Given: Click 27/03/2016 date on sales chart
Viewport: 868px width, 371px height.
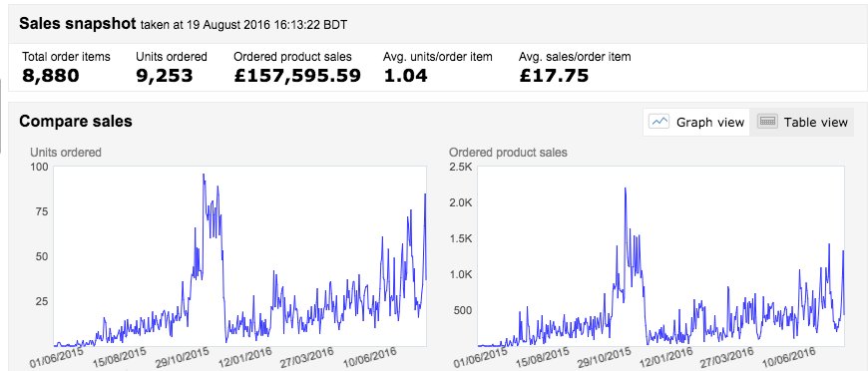Looking at the screenshot, I should point(727,358).
